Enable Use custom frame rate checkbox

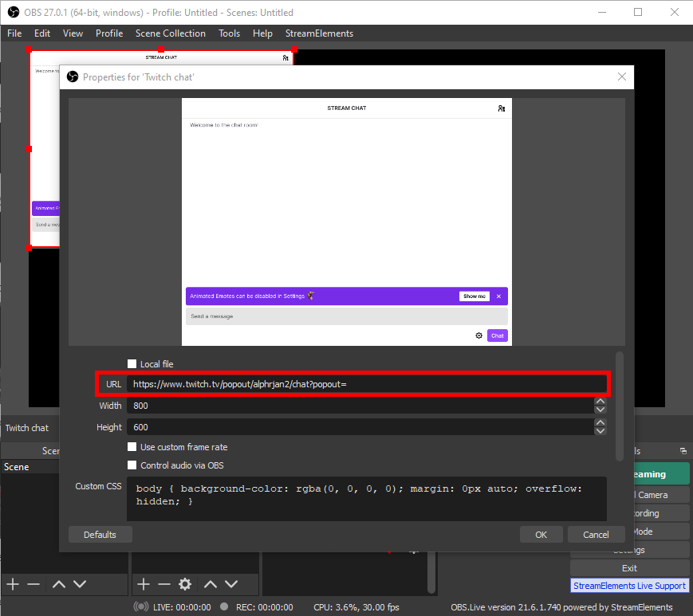tap(132, 447)
